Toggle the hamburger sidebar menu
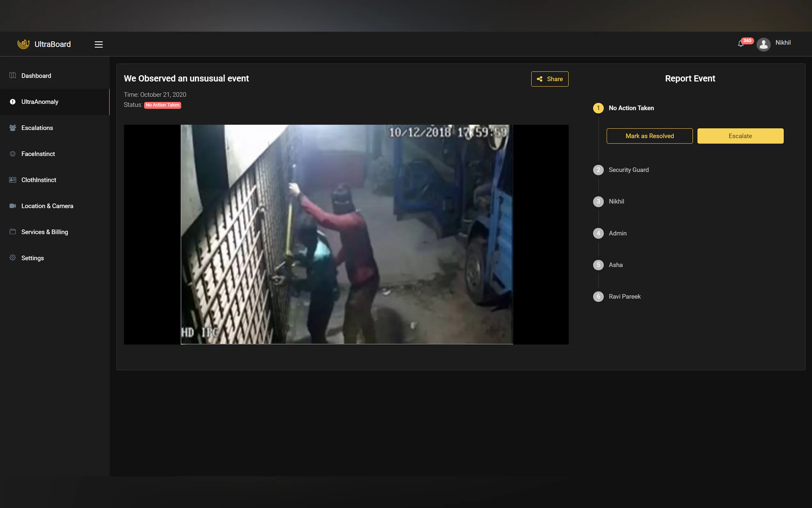 pyautogui.click(x=98, y=44)
